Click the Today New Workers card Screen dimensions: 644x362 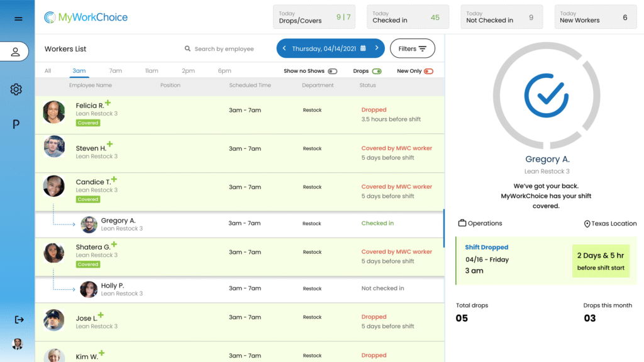coord(596,17)
